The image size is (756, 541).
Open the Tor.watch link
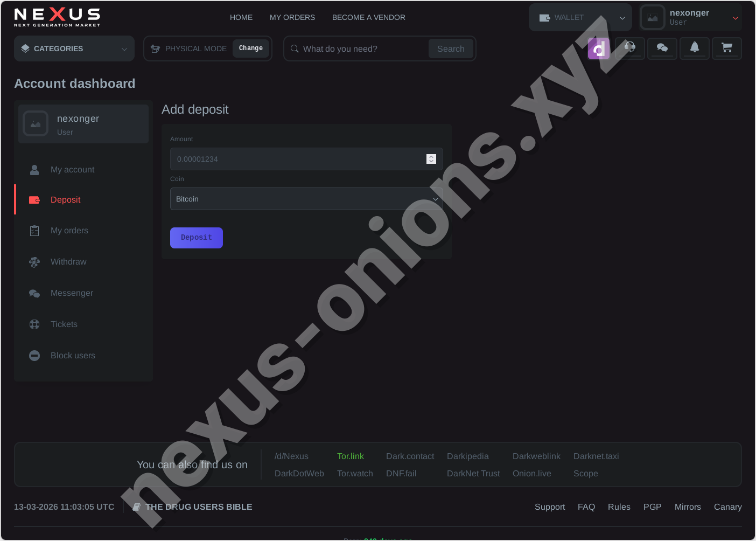[355, 474]
